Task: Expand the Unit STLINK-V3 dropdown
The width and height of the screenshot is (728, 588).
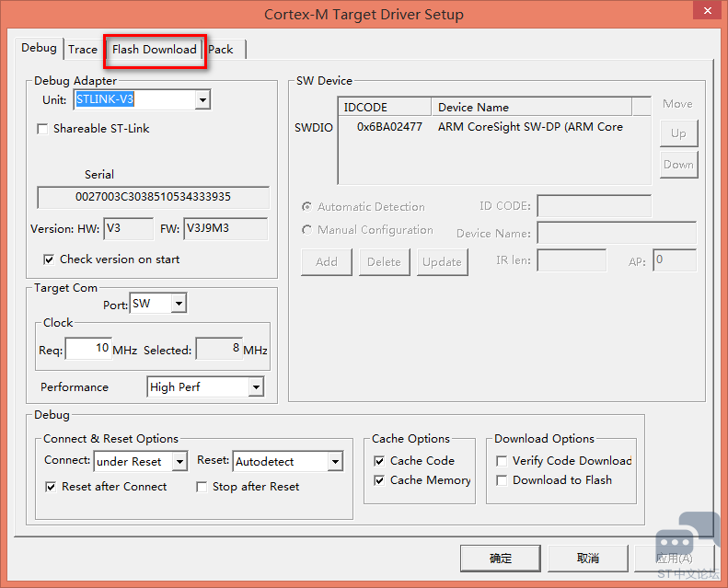Action: pos(202,99)
